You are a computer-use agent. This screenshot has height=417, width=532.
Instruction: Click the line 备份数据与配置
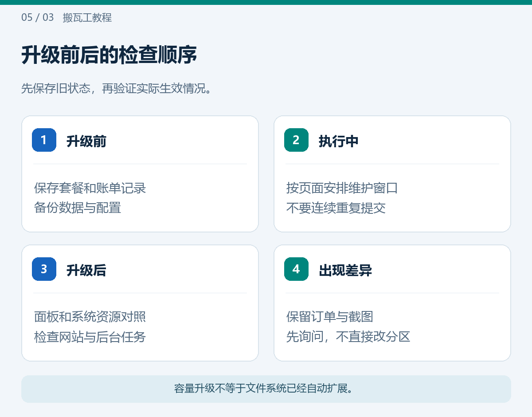[78, 208]
